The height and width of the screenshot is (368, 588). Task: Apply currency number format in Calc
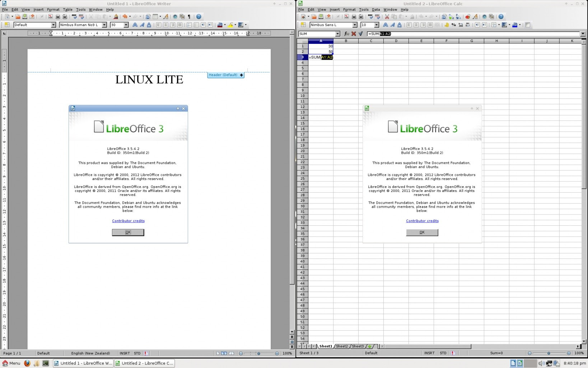pos(447,25)
